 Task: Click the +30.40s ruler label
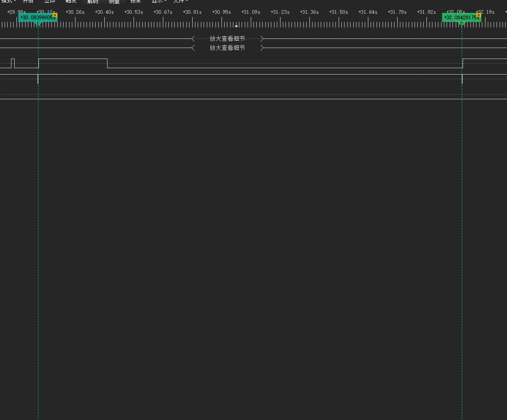(x=104, y=12)
